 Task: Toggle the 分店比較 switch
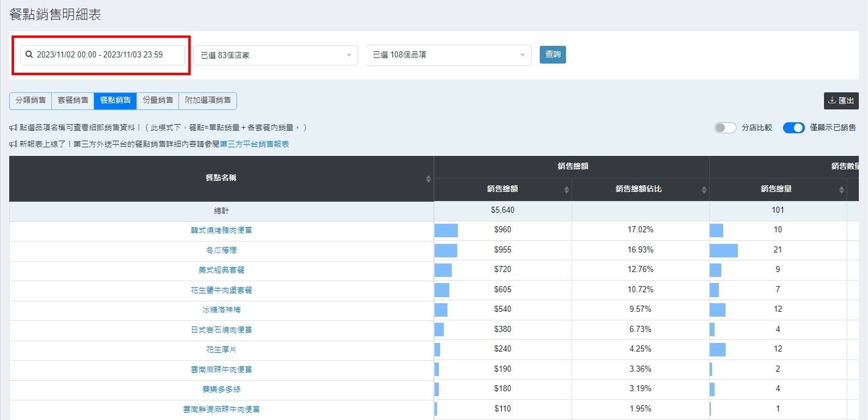coord(725,128)
